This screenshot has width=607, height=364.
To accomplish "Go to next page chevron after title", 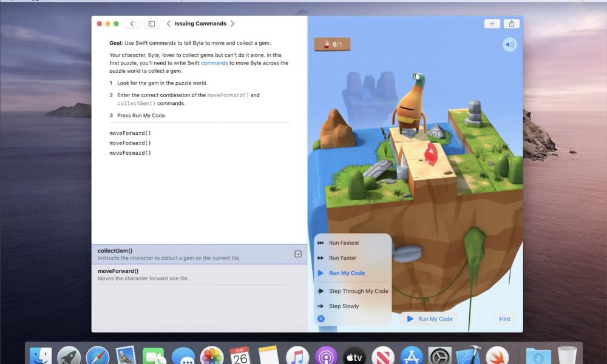I will (x=232, y=24).
